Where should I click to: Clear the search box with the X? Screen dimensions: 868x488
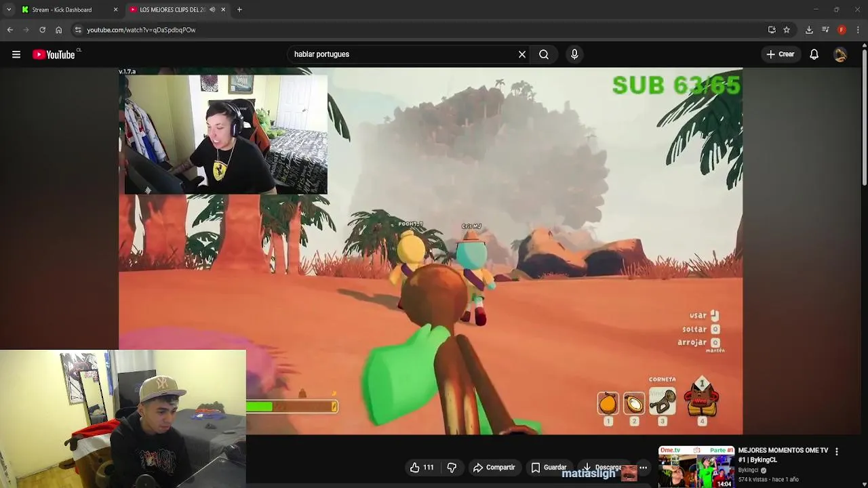[522, 54]
